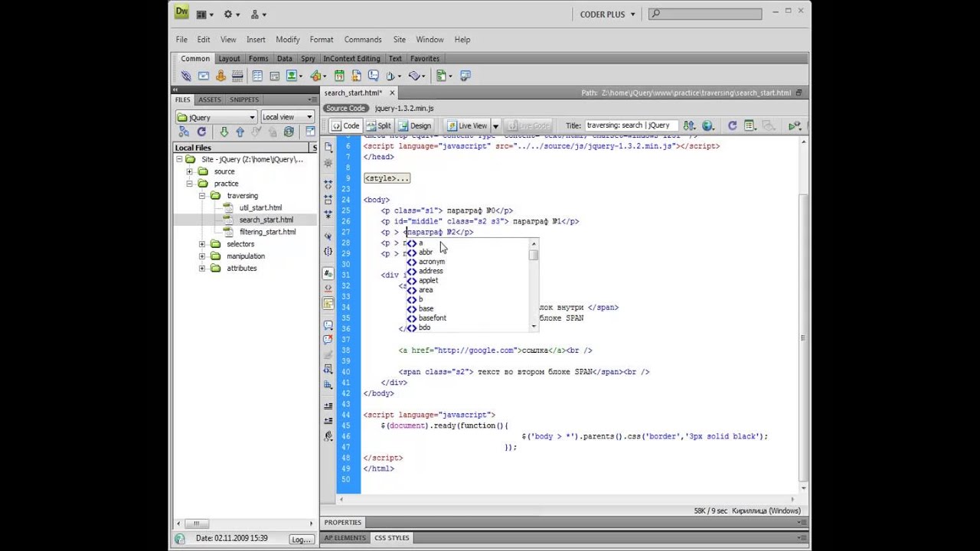Click the Comment insert icon
This screenshot has height=551, width=980.
point(374,76)
